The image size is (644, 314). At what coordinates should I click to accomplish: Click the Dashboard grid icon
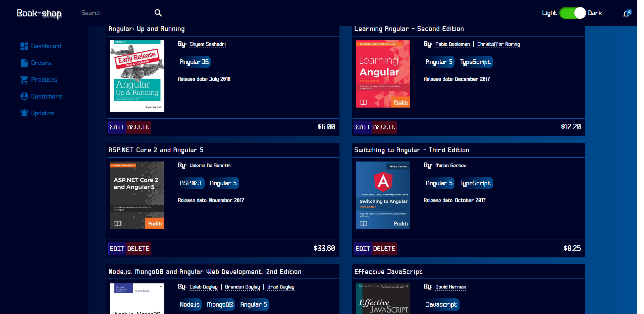click(x=24, y=46)
